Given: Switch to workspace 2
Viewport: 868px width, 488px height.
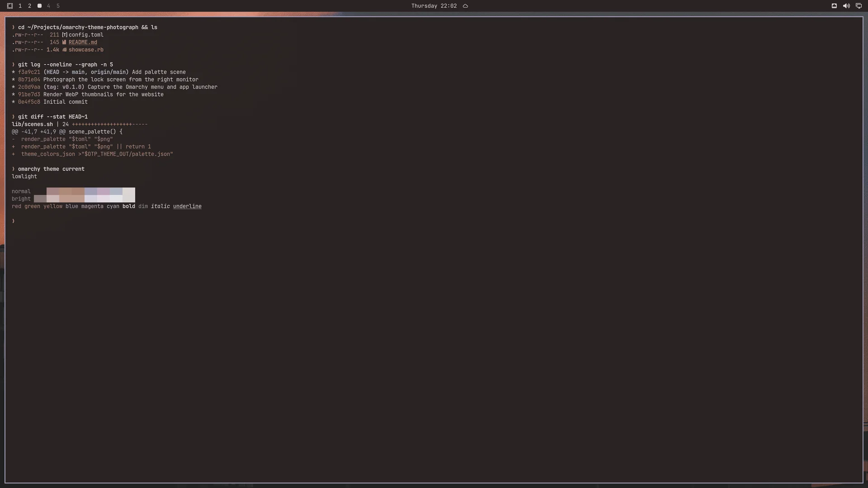Looking at the screenshot, I should click(29, 6).
